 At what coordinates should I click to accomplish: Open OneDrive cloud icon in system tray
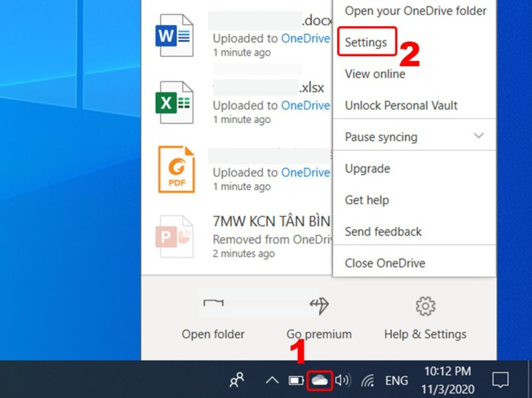319,380
